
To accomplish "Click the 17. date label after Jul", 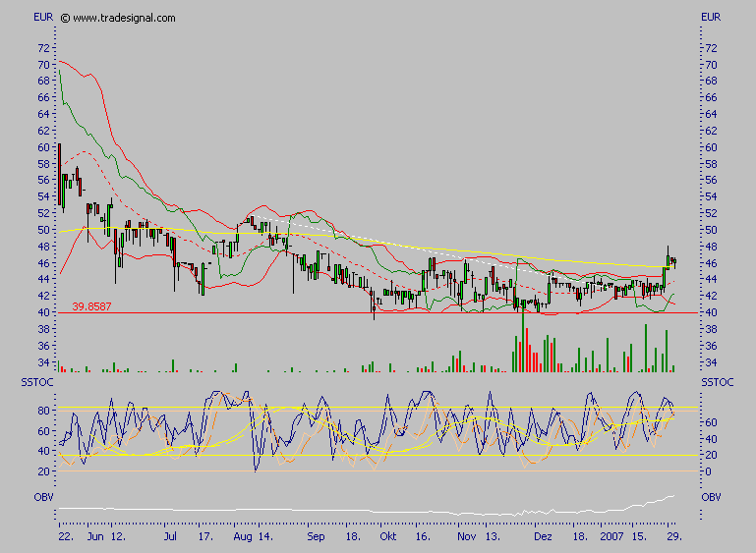I will pos(205,536).
